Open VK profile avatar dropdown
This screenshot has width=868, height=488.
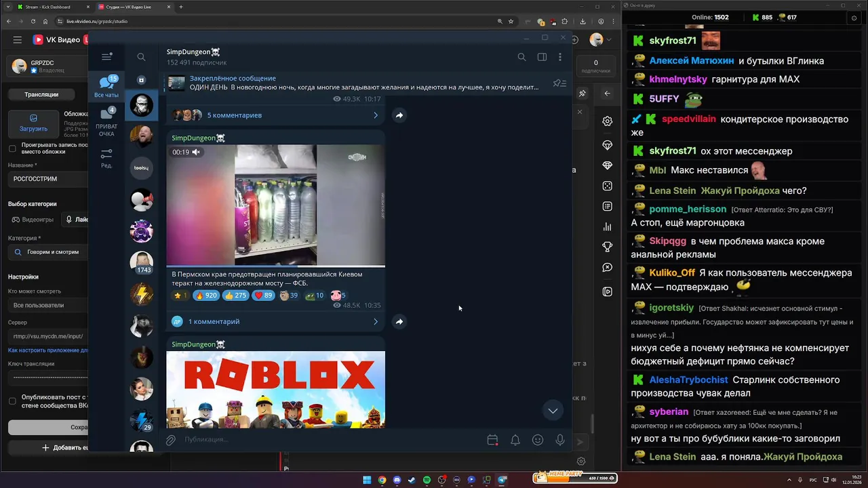[599, 40]
